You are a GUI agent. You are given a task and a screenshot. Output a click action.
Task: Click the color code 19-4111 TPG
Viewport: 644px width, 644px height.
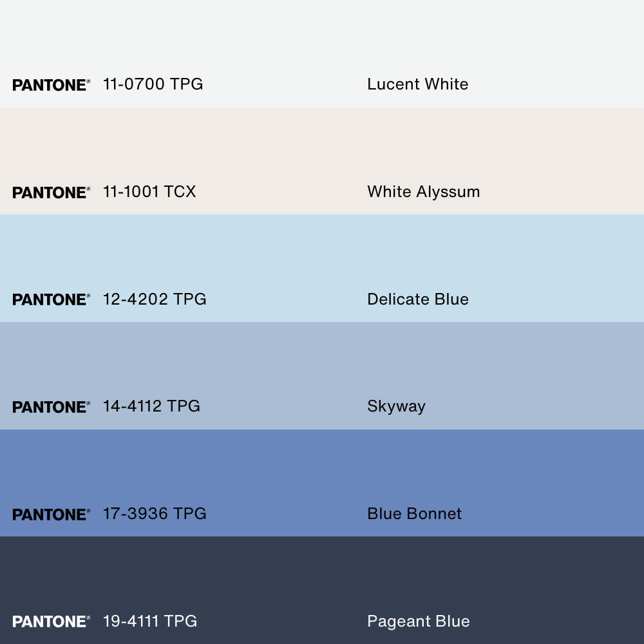click(150, 621)
